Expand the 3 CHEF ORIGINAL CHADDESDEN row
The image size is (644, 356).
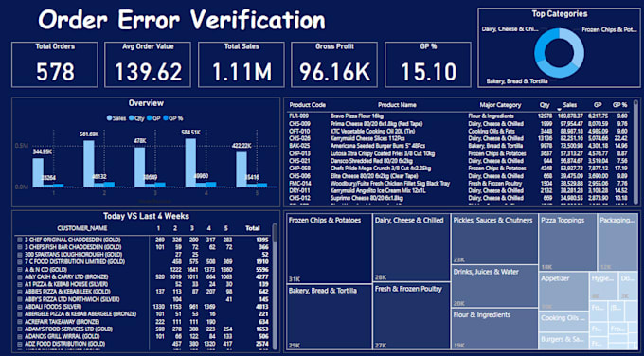point(19,240)
